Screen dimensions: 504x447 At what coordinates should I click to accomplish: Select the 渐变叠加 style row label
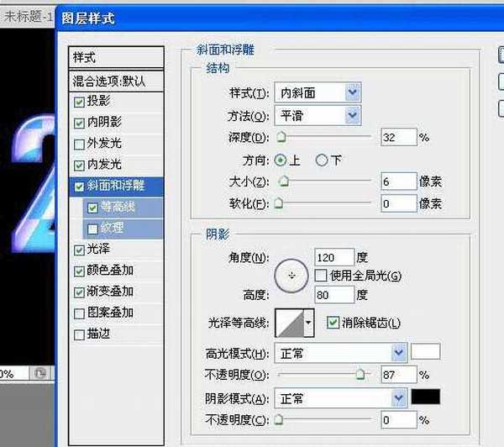tap(110, 292)
